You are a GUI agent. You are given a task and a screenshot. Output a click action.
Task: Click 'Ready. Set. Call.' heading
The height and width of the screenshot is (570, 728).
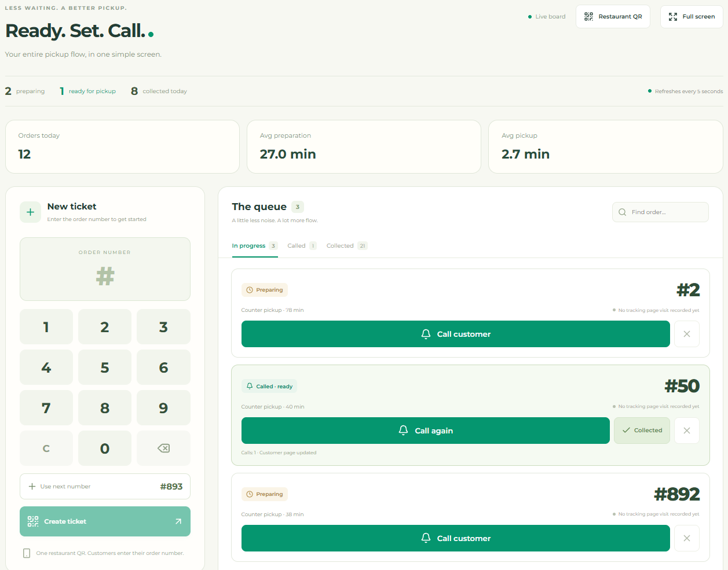click(x=75, y=31)
